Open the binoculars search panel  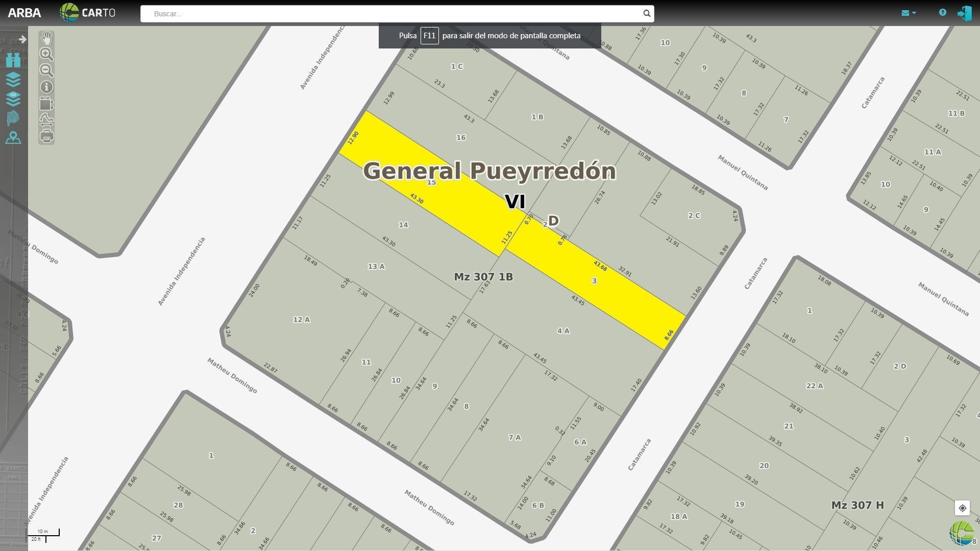(14, 60)
